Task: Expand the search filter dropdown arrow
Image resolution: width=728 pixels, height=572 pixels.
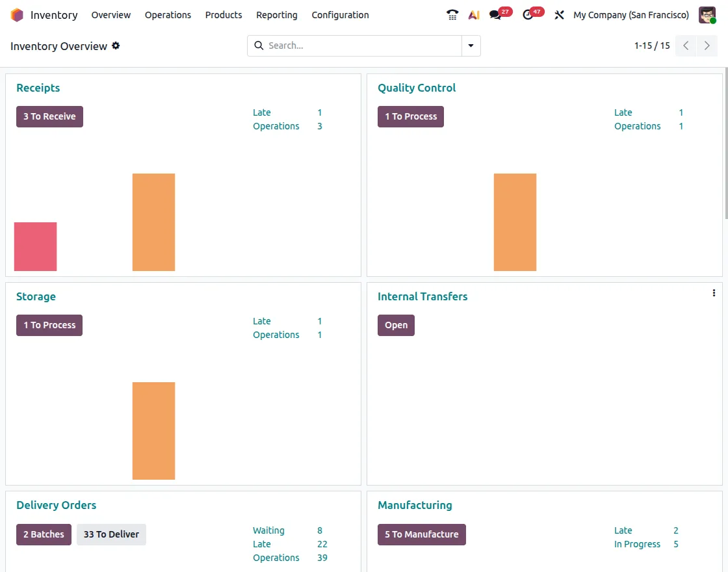Action: click(471, 45)
